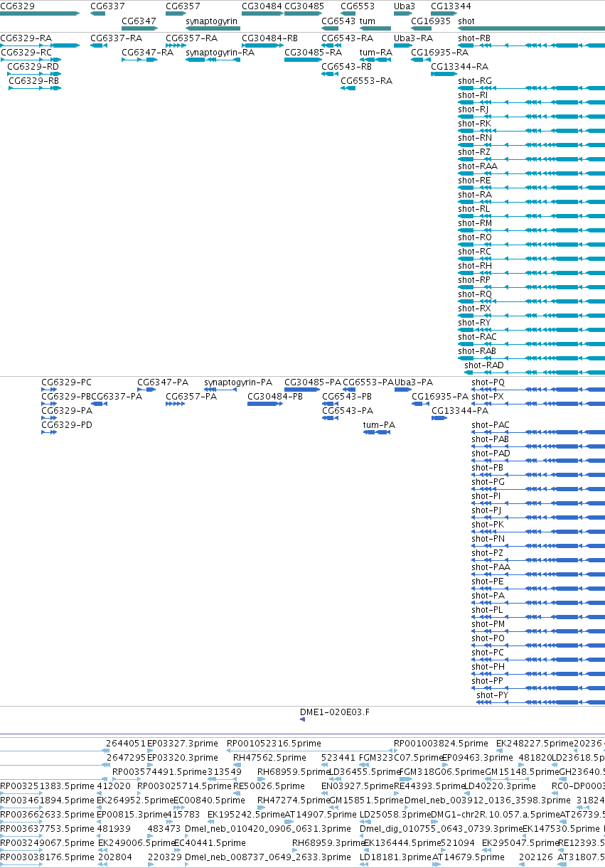Select protein tum-PA
605x868 pixels.
point(379,424)
